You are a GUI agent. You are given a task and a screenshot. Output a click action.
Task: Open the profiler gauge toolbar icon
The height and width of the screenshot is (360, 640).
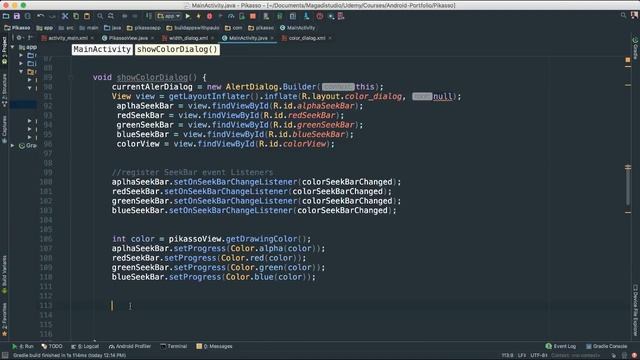pyautogui.click(x=231, y=16)
